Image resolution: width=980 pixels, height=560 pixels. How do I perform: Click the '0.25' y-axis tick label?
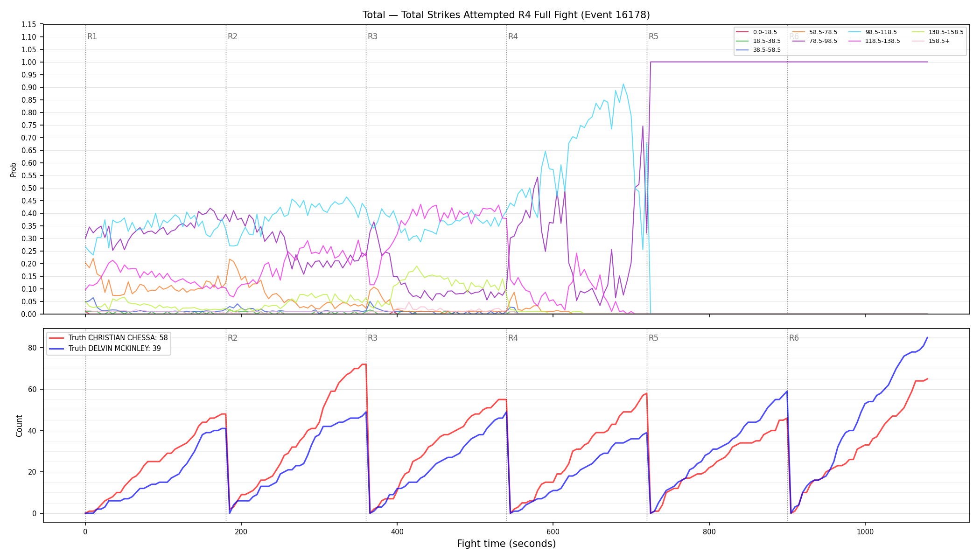click(29, 251)
